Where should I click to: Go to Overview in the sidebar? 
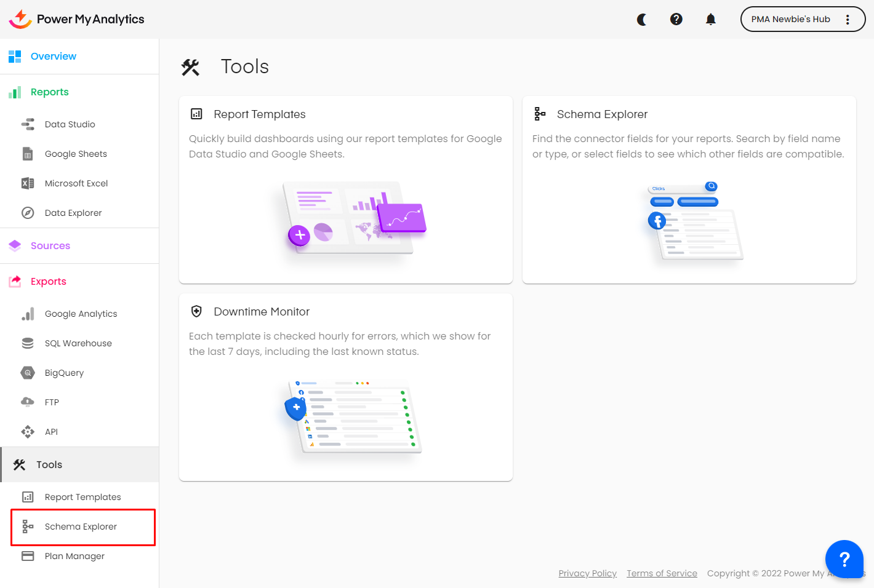point(54,57)
